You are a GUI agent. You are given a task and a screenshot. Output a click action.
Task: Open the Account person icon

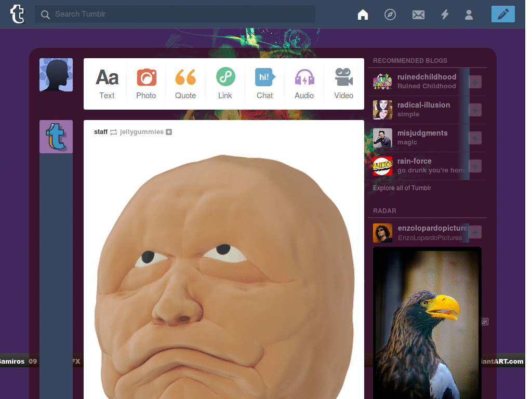469,15
